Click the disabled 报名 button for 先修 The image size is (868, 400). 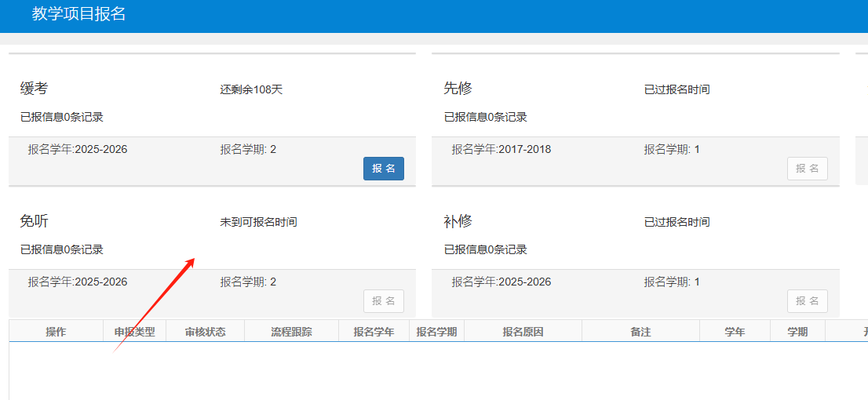[x=807, y=169]
